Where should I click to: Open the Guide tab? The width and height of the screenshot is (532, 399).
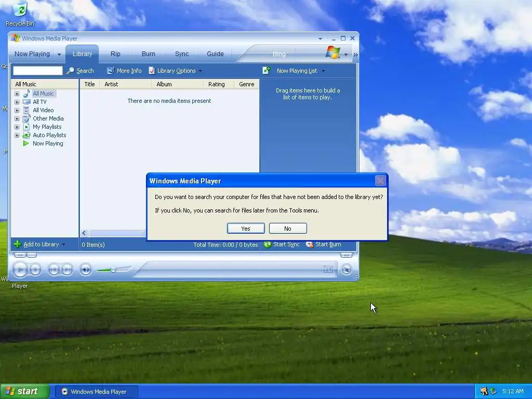point(215,54)
